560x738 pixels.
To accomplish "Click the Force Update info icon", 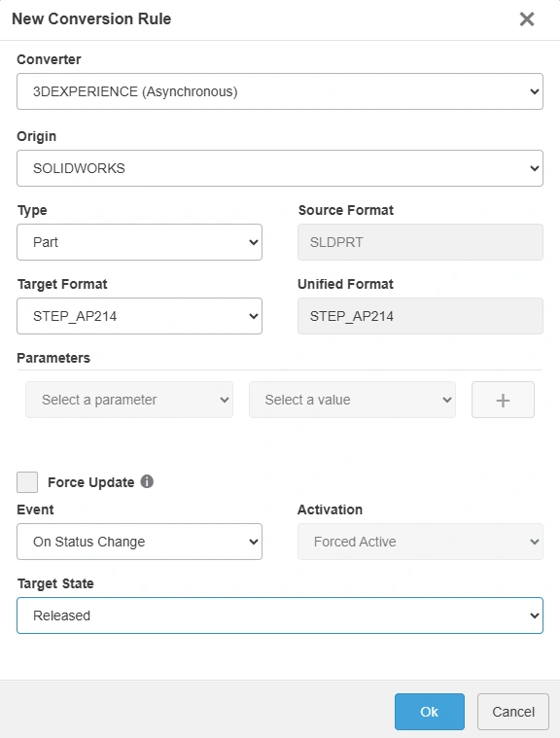I will 147,481.
